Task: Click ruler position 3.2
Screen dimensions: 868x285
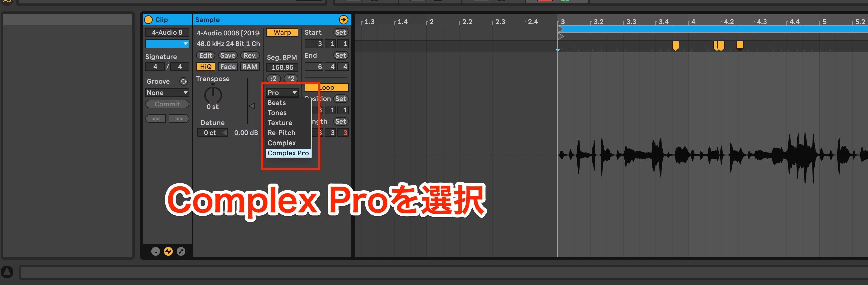Action: click(598, 22)
